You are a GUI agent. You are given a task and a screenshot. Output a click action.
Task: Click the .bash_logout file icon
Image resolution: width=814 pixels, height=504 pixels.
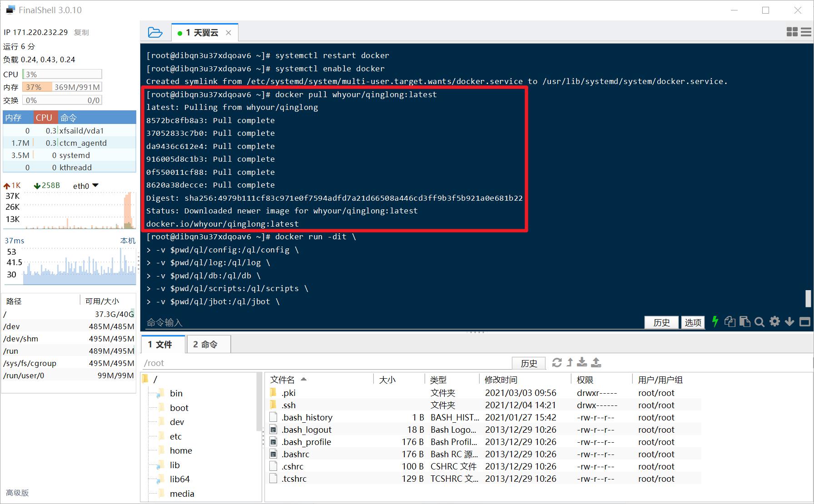pos(273,429)
